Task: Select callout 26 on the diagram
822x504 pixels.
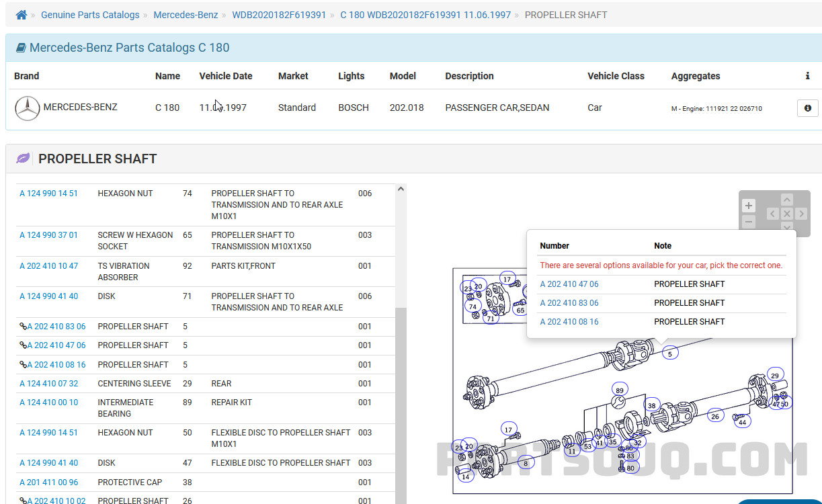Action: tap(715, 416)
